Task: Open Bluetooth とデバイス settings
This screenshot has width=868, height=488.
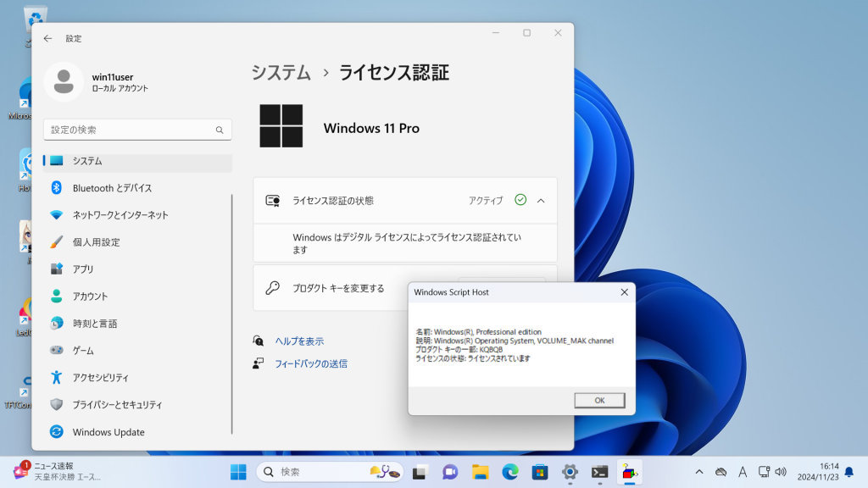Action: [137, 188]
